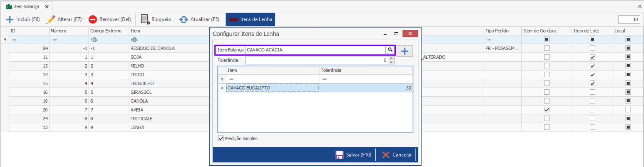The height and width of the screenshot is (167, 644).
Task: Toggle Item de Lote checkbox for SOJA row
Action: coord(592,57)
